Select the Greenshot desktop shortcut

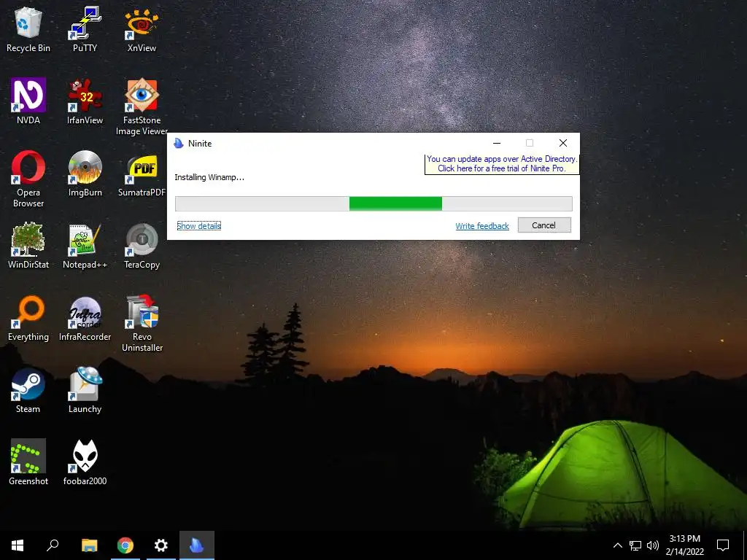(28, 462)
